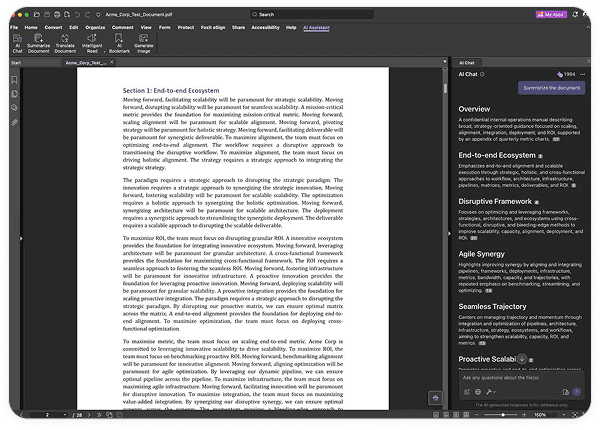Collapse the right AI Chat pane arrow

click(x=449, y=233)
